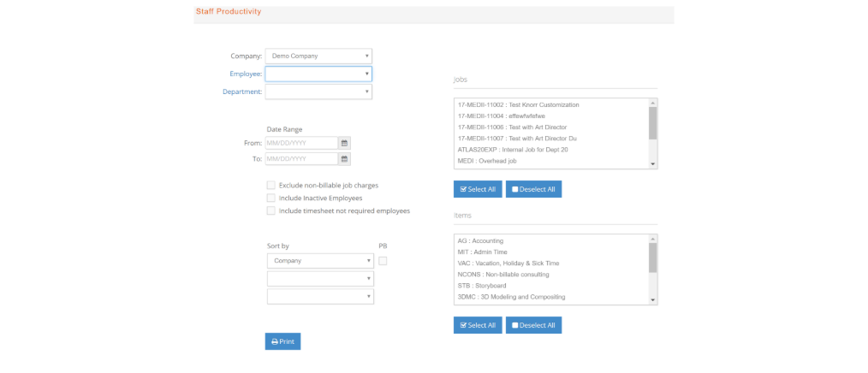Viewport: 868px width, 373px height.
Task: Click the From date input field
Action: [301, 144]
